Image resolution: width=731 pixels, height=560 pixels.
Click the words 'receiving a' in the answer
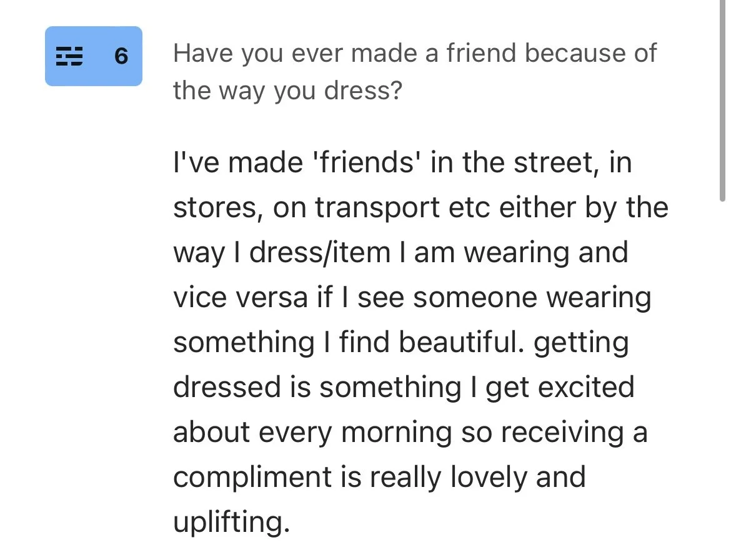tap(574, 433)
